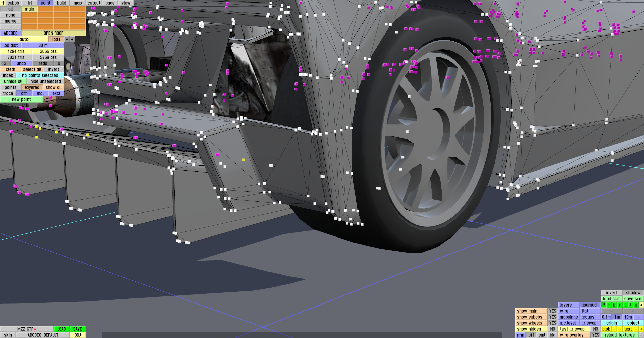Set trace mode to incl
644x338 pixels.
(40, 93)
